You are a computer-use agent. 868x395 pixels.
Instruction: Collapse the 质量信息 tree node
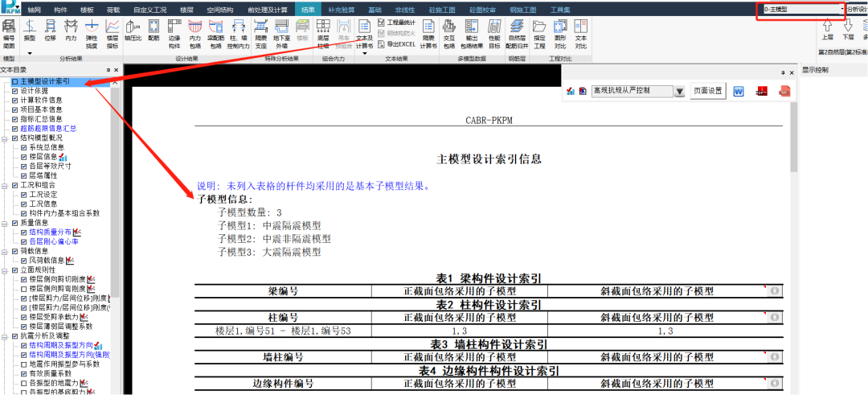(5, 223)
